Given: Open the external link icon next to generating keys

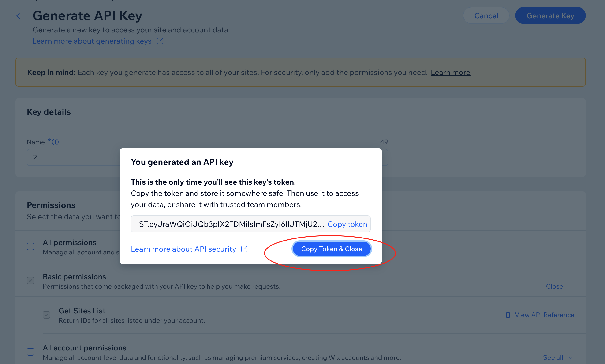Looking at the screenshot, I should (x=160, y=41).
